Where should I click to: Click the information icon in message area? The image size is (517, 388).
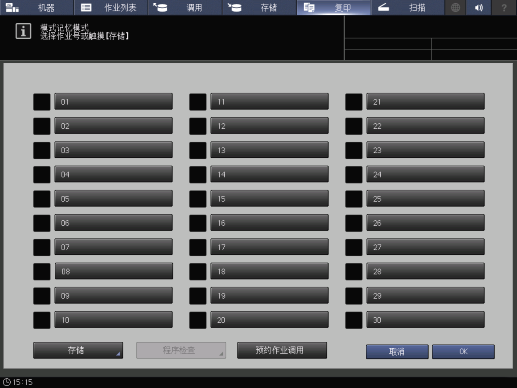pyautogui.click(x=23, y=31)
